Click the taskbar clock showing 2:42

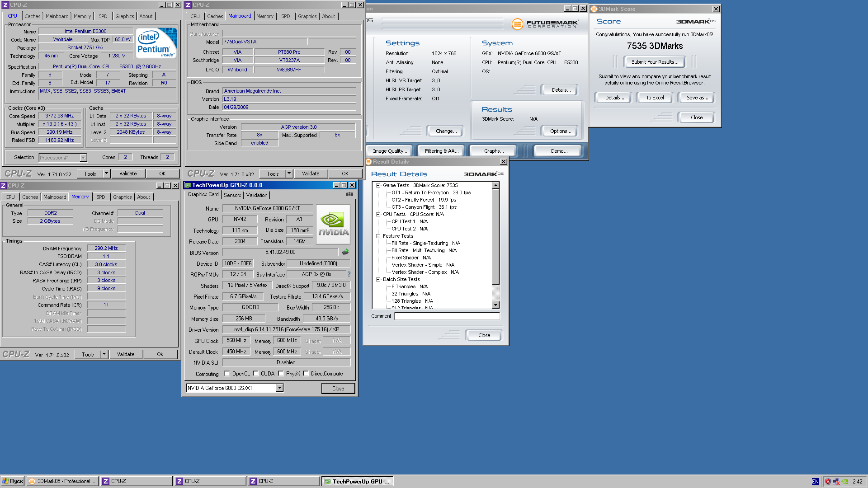coord(857,482)
